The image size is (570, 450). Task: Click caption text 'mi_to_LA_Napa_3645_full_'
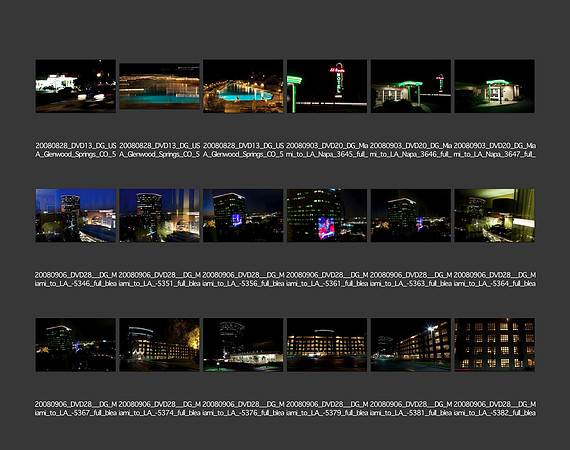[327, 154]
